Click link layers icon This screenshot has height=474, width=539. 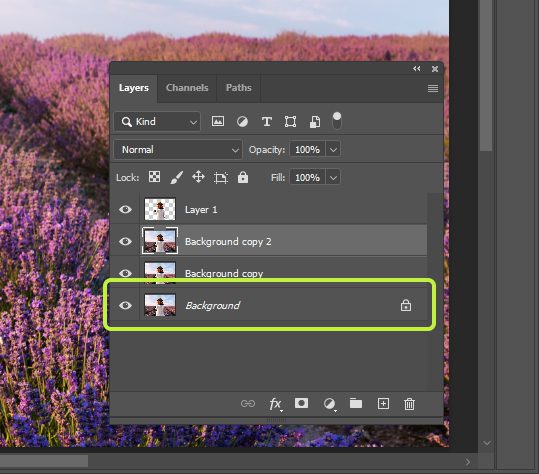pos(248,404)
